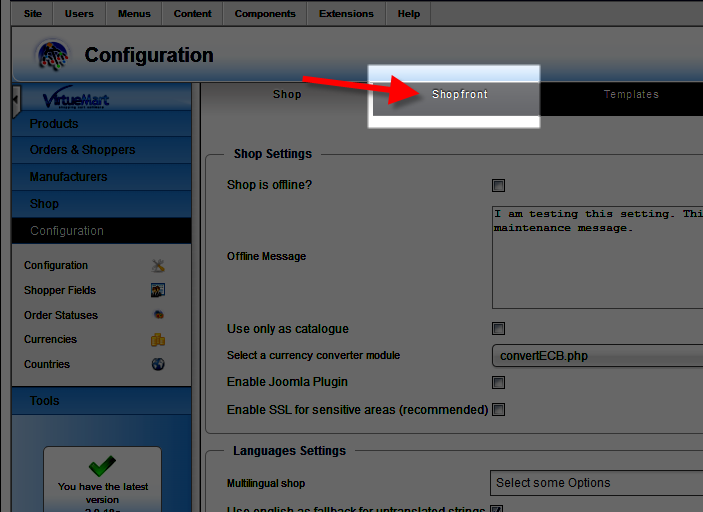This screenshot has height=512, width=703.
Task: Open the Orders & Shoppers section
Action: (x=82, y=150)
